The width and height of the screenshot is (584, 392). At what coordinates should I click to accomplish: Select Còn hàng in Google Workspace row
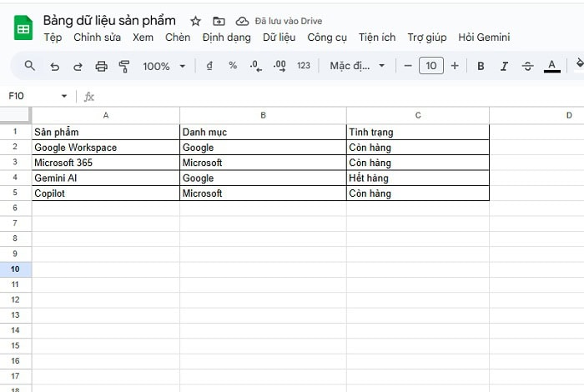[x=418, y=148]
